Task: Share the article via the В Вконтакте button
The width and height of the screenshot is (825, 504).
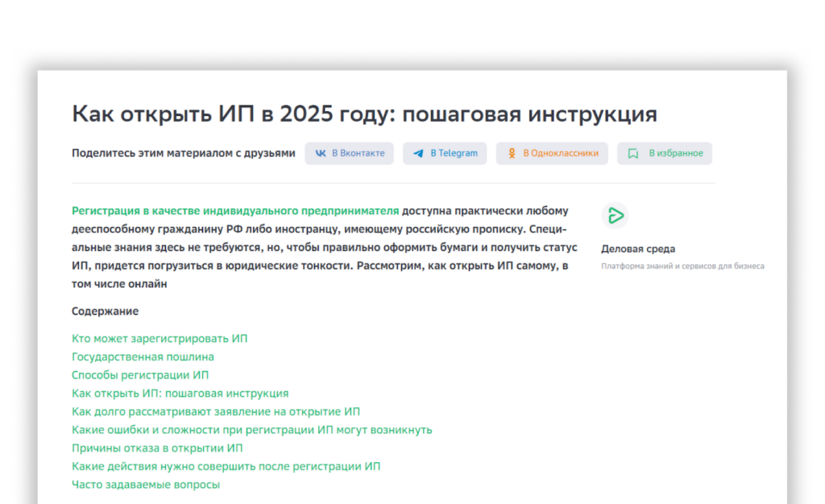Action: (349, 153)
